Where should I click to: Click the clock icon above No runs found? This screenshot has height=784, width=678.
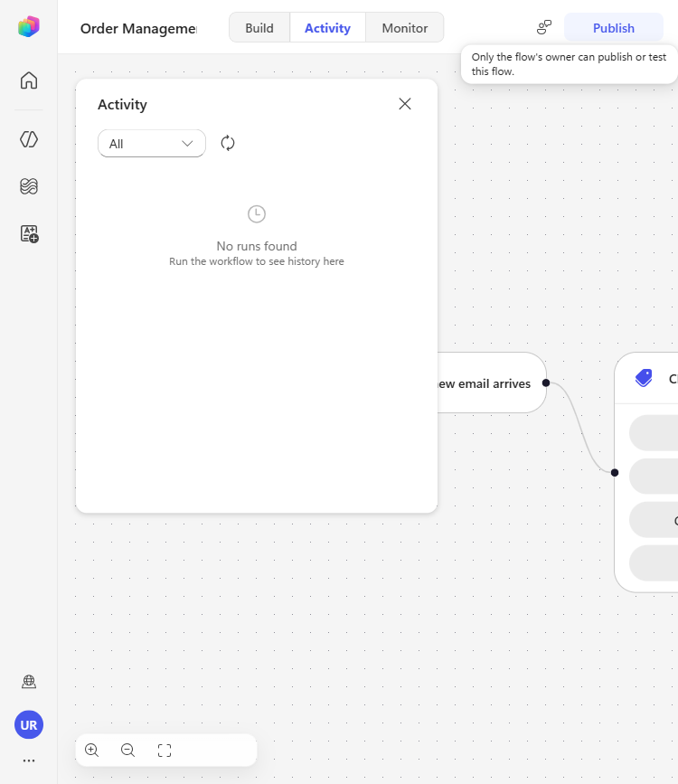257,214
